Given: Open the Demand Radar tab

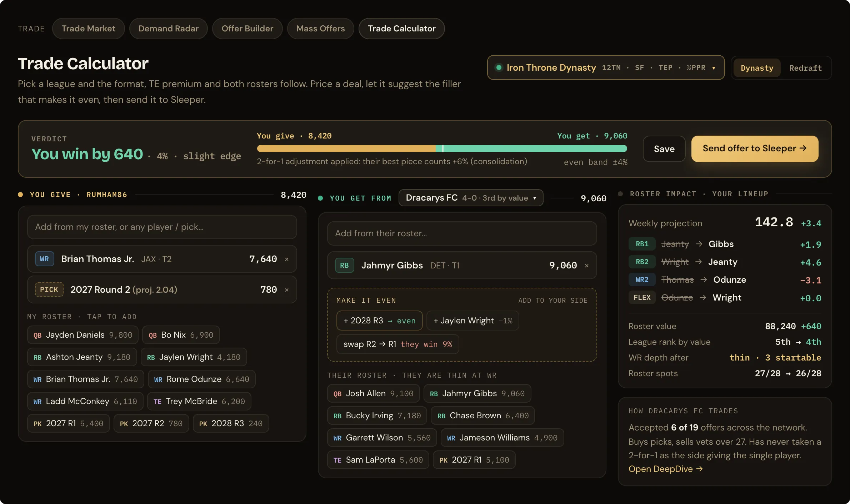Looking at the screenshot, I should pyautogui.click(x=168, y=29).
